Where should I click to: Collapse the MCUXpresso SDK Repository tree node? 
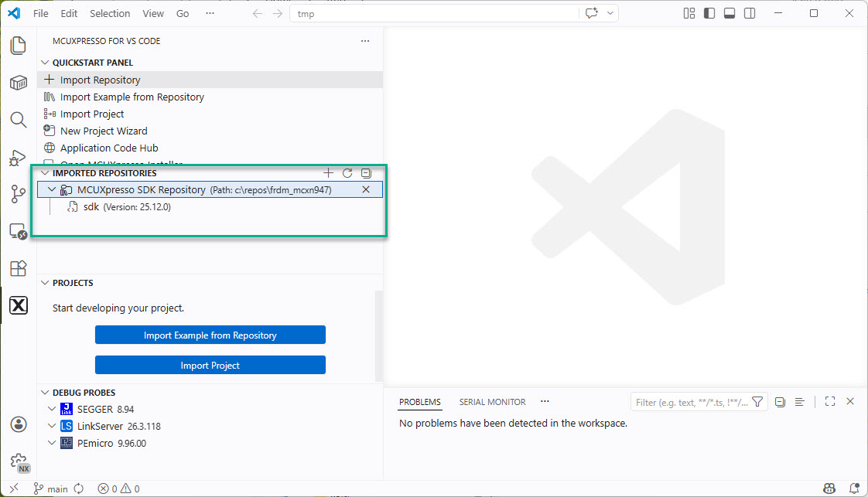pos(52,189)
